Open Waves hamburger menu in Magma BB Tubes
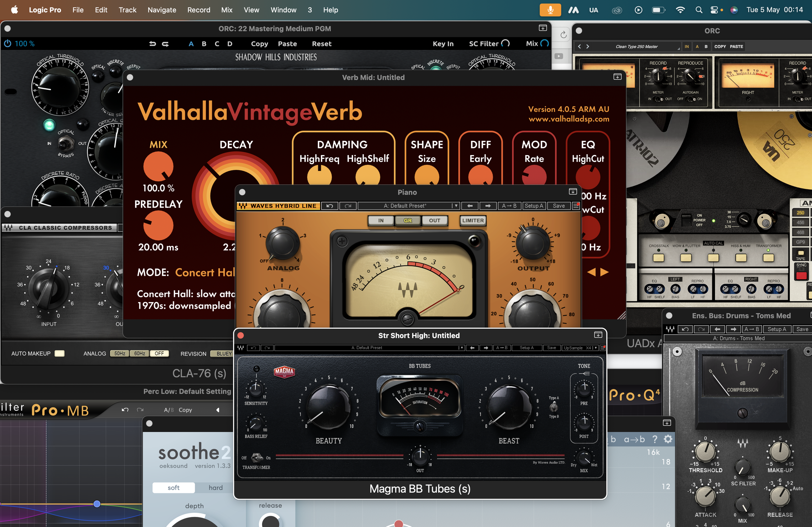The width and height of the screenshot is (812, 527). (603, 348)
